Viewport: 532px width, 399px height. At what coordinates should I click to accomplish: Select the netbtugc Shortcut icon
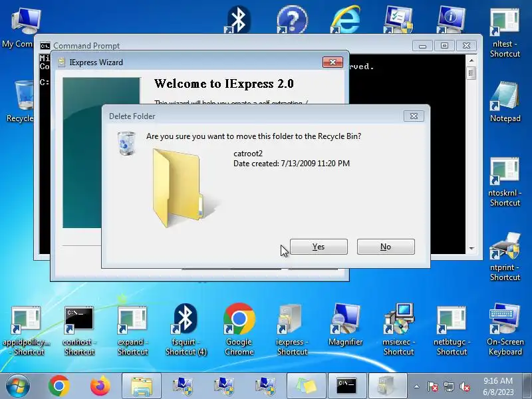click(452, 331)
